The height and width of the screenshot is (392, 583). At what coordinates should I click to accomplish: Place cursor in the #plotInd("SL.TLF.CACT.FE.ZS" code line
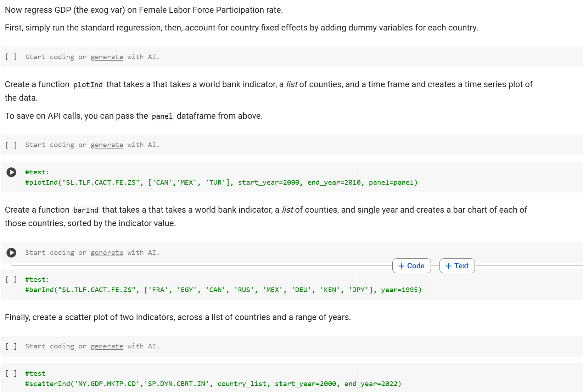pyautogui.click(x=221, y=183)
